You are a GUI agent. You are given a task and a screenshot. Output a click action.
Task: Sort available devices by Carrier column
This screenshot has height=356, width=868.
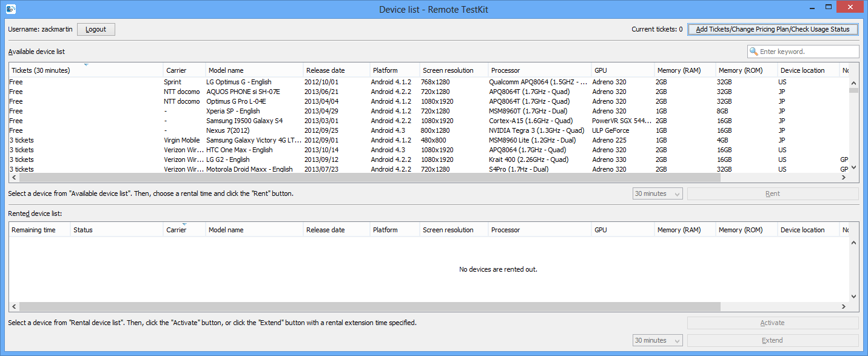[x=184, y=70]
